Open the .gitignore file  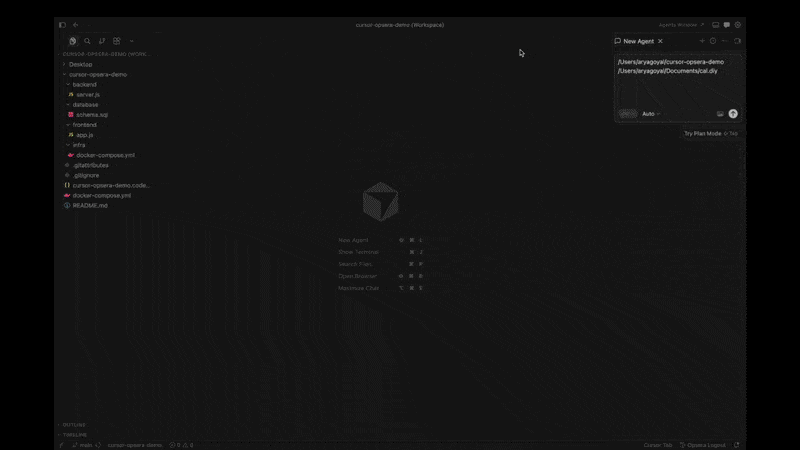coord(86,176)
